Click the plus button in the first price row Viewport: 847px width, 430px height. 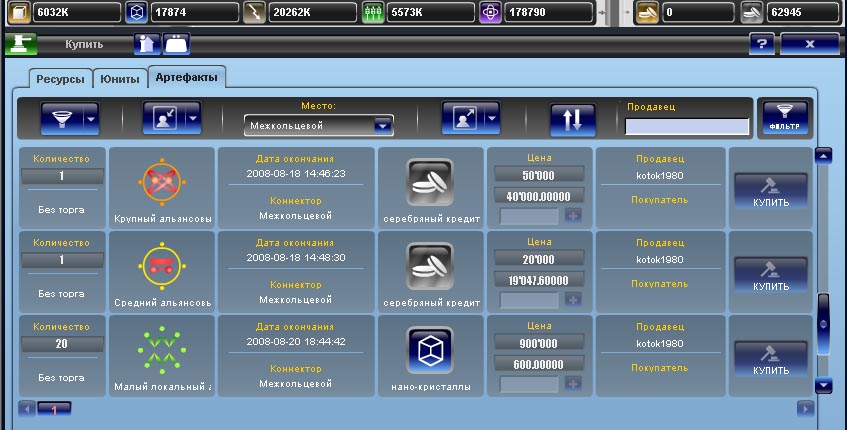[x=572, y=216]
